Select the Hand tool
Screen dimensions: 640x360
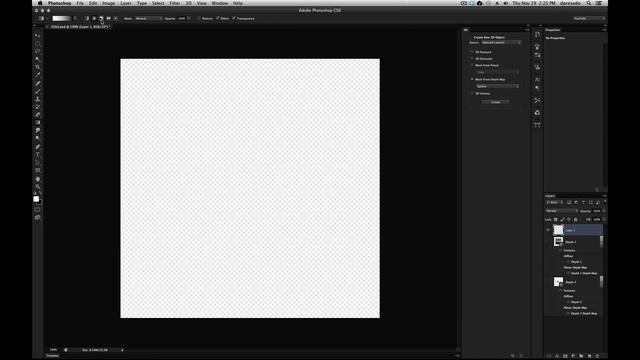click(38, 179)
